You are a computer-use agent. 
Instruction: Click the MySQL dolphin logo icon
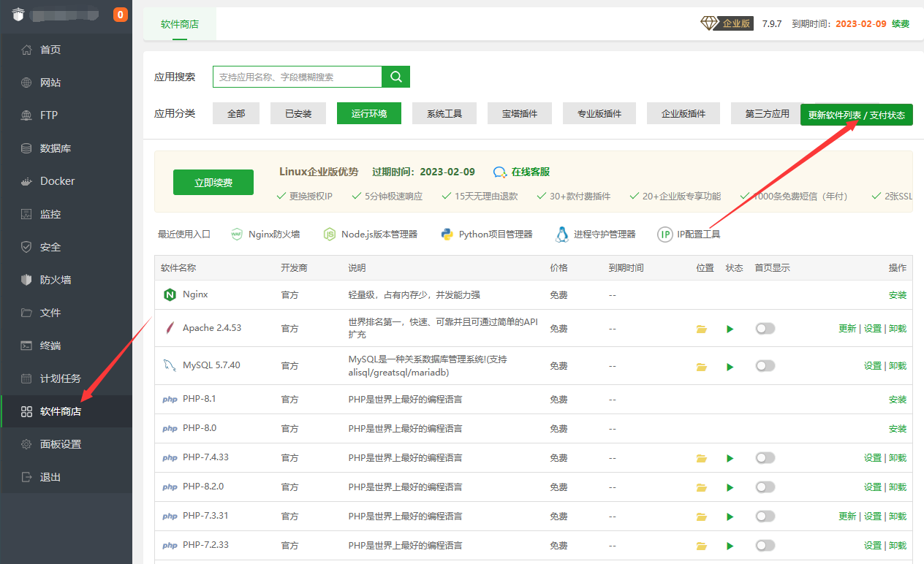point(170,365)
